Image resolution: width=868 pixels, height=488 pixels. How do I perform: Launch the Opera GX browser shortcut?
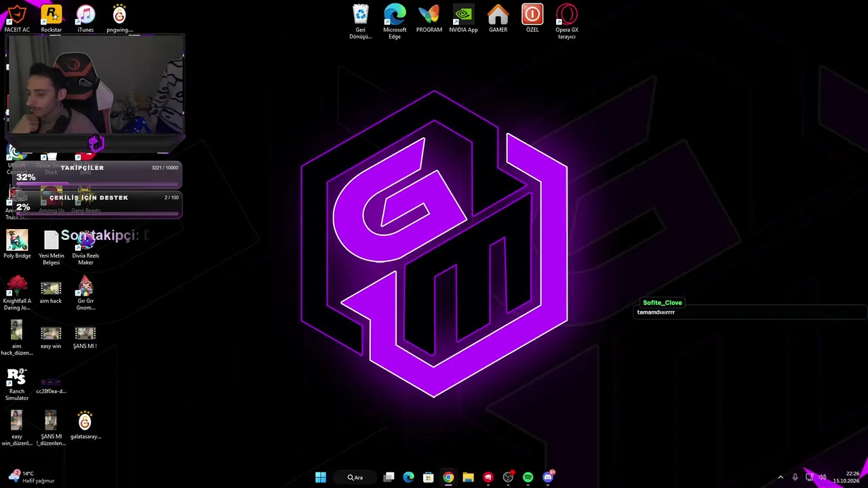click(567, 22)
